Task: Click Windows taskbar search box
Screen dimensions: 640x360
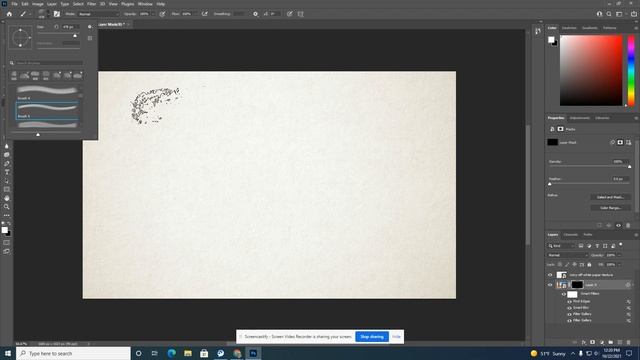Action: (x=73, y=353)
